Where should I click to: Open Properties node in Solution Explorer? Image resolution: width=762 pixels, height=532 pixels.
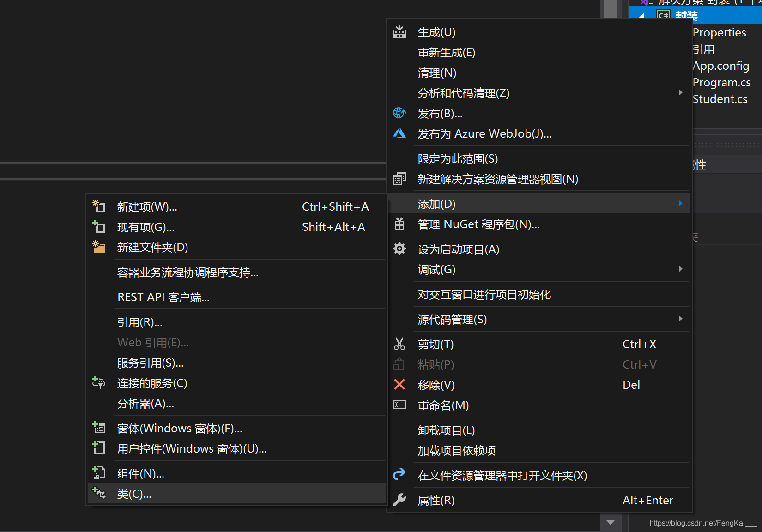click(719, 32)
